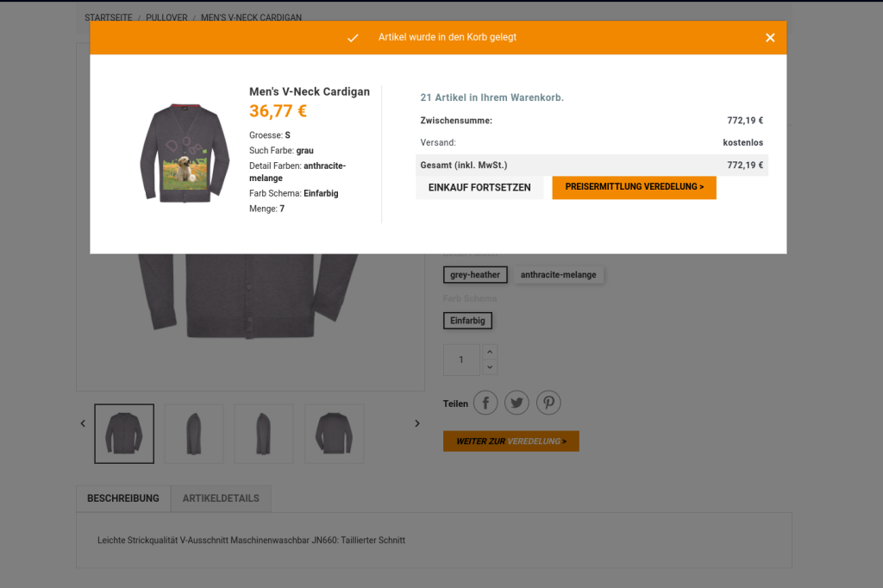Switch to Artikeldetails tab
Image resolution: width=883 pixels, height=588 pixels.
tap(221, 498)
